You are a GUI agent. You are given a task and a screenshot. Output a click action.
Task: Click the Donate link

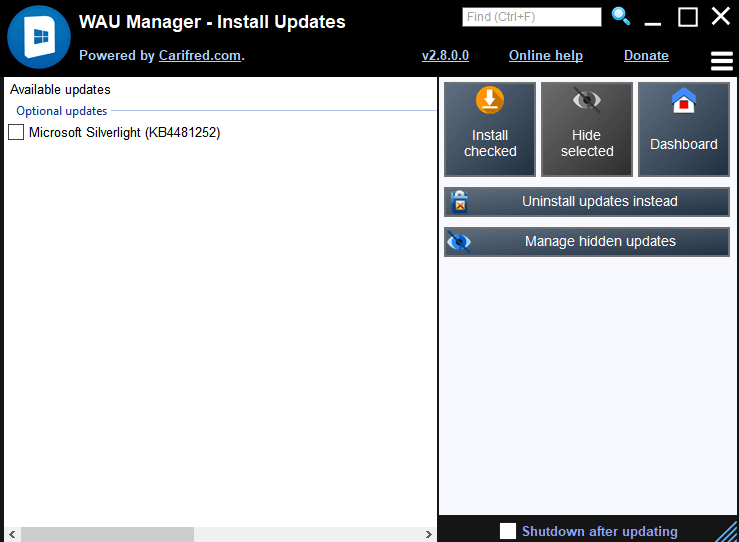[646, 56]
